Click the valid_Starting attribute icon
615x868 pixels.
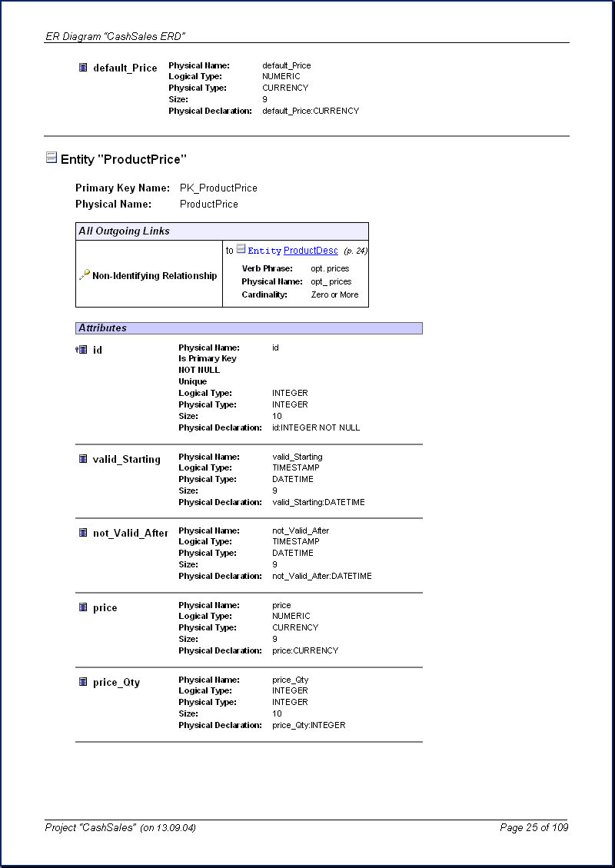pyautogui.click(x=83, y=459)
